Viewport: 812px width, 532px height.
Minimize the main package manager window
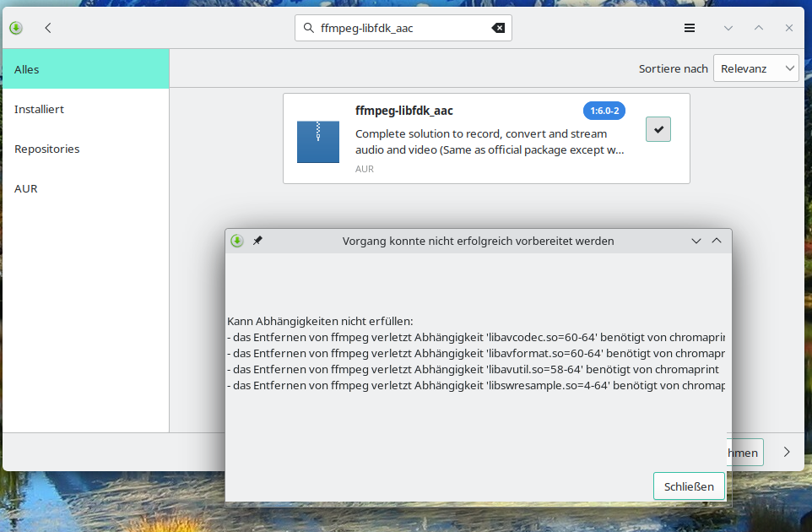click(x=728, y=28)
